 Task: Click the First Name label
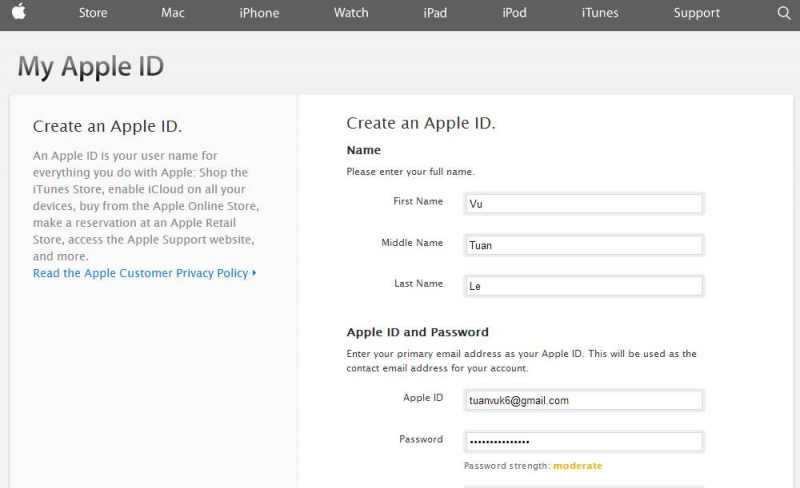coord(418,201)
